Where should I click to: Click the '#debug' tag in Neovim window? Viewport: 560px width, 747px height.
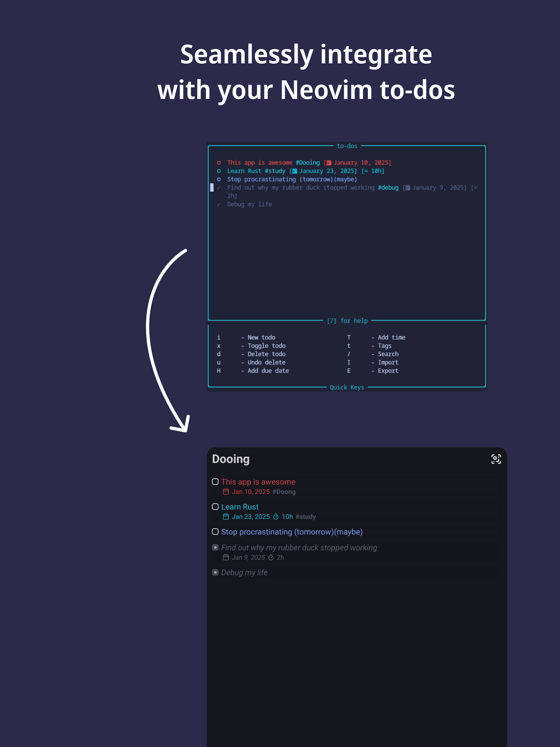tap(388, 187)
